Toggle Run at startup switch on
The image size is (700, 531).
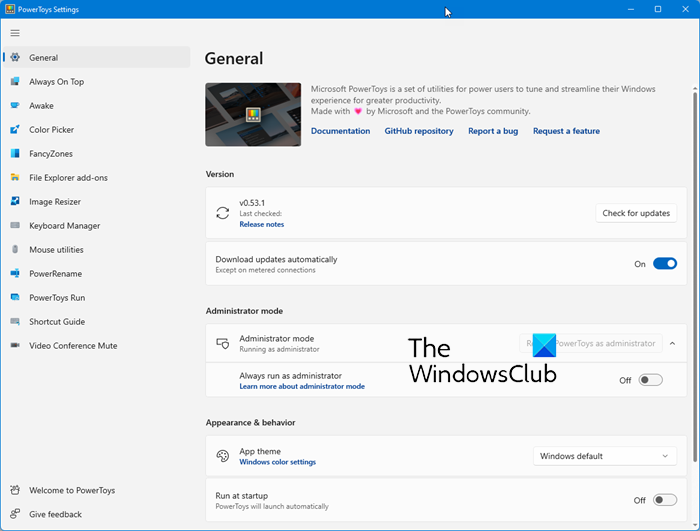point(665,500)
